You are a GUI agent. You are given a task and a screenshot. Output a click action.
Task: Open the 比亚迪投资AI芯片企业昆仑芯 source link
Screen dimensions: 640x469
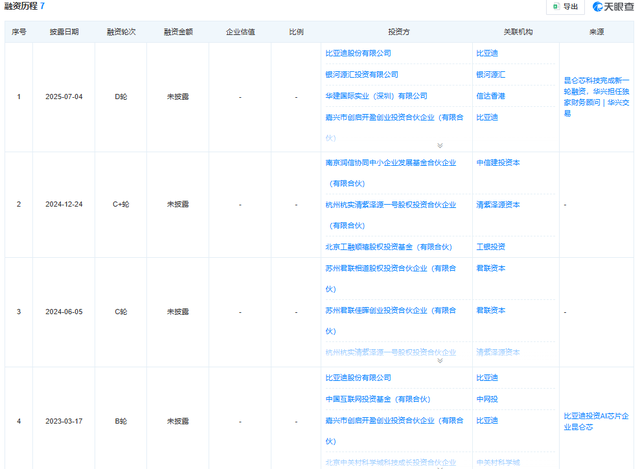[595, 418]
